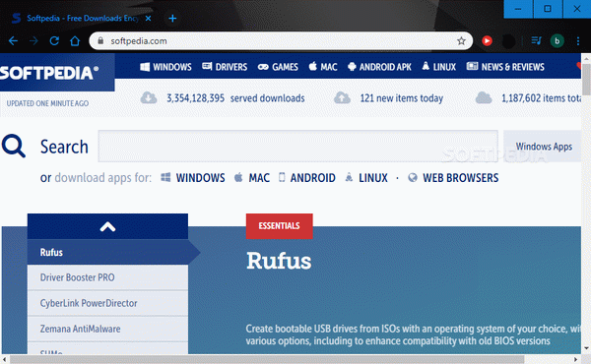Viewport: 591px width, 364px height.
Task: Click the red play extension icon
Action: (487, 40)
